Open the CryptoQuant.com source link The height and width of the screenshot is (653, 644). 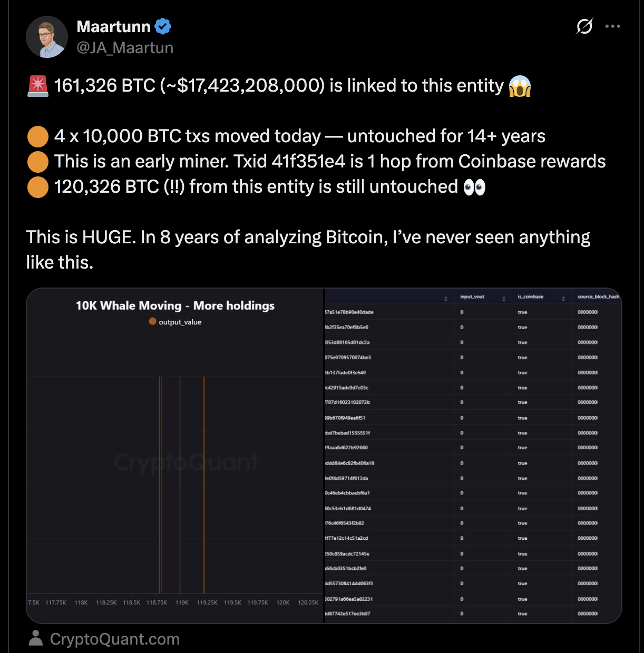click(x=114, y=639)
